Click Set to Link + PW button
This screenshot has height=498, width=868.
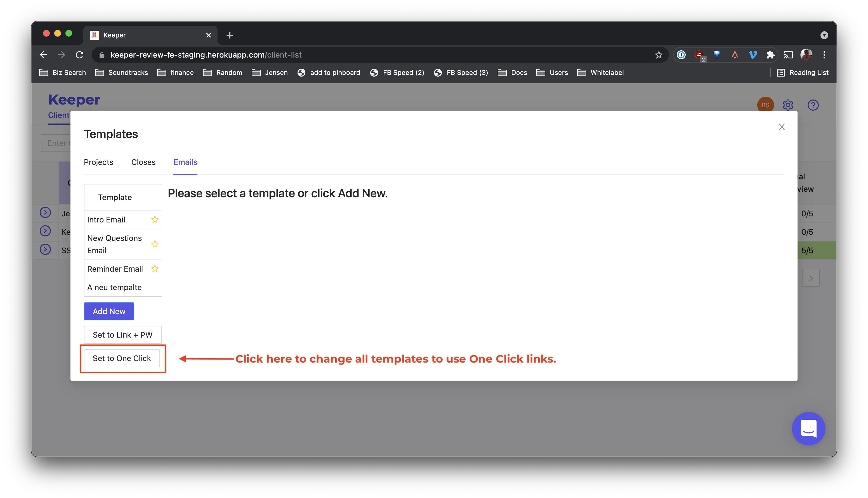[x=122, y=335]
